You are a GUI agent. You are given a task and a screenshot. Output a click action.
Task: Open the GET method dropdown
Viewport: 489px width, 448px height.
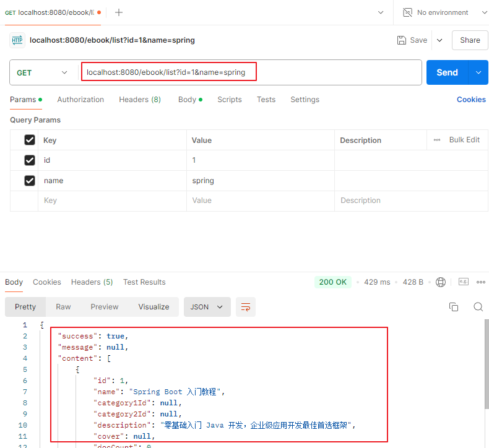(42, 72)
